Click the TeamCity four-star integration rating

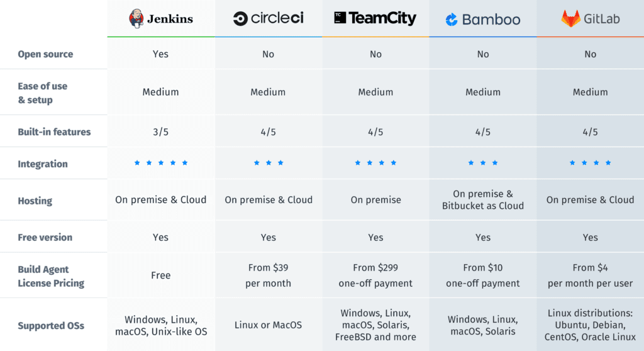pos(375,163)
